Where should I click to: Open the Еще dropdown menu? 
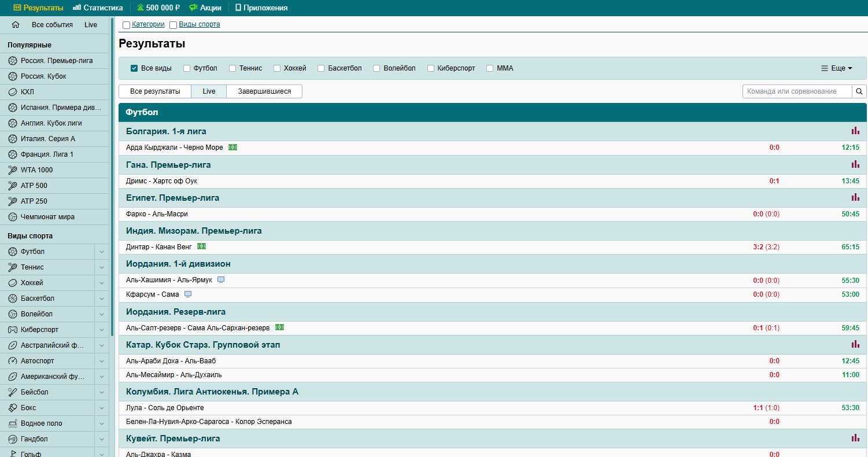click(x=837, y=68)
